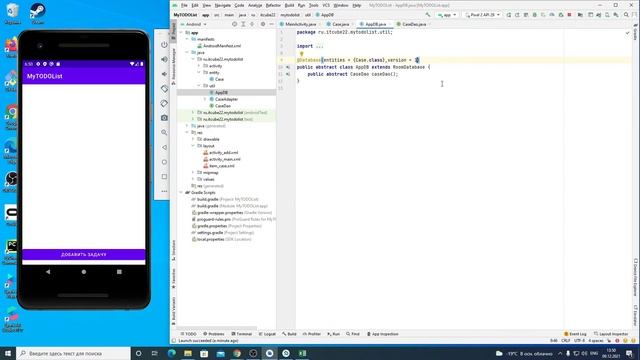Open the Navigate menu

tap(222, 5)
